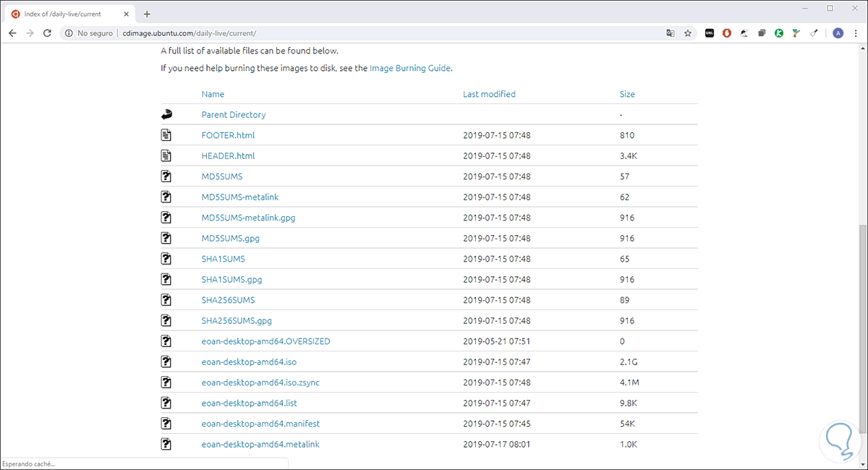868x470 pixels.
Task: Click the Parent Directory back-arrow icon
Action: point(166,114)
